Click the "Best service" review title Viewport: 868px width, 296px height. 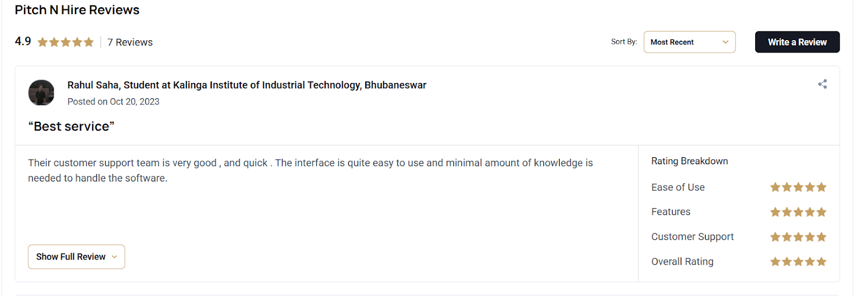click(72, 126)
